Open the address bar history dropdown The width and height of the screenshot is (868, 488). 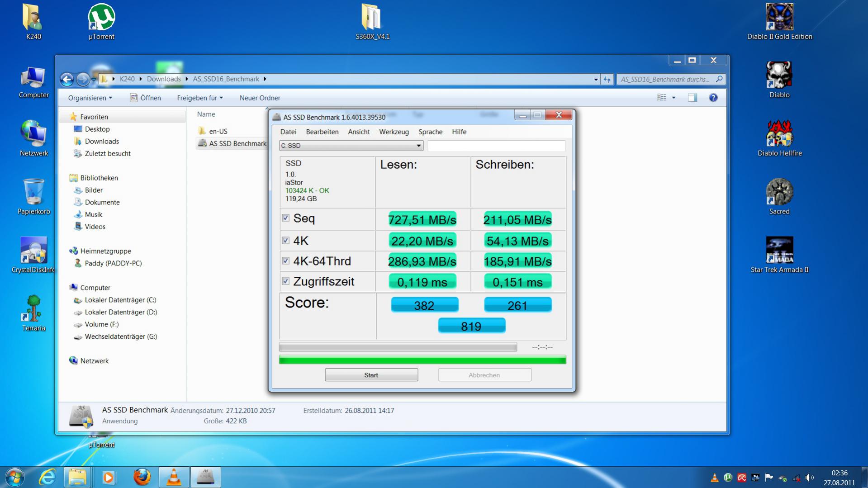(596, 79)
